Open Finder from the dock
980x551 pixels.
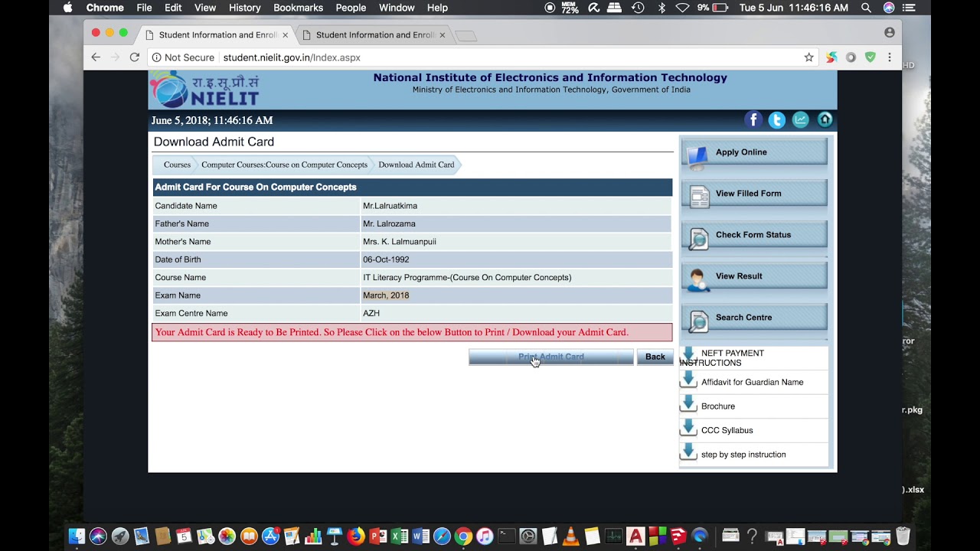77,536
